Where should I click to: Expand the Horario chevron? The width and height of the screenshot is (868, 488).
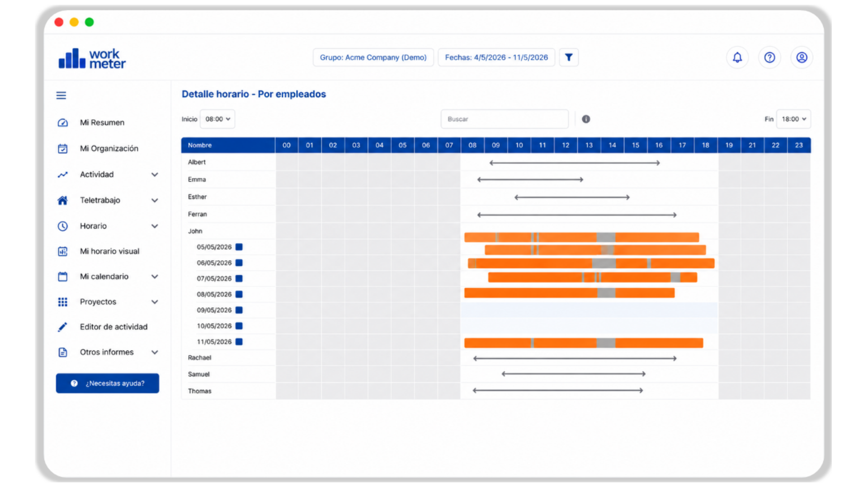pyautogui.click(x=155, y=226)
